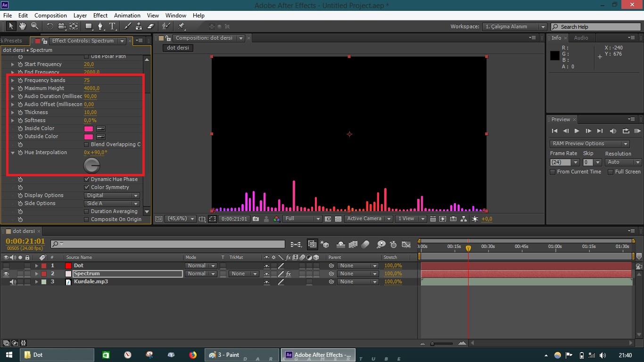Click the Maximum Height value 4000,0
The width and height of the screenshot is (644, 362).
[91, 88]
